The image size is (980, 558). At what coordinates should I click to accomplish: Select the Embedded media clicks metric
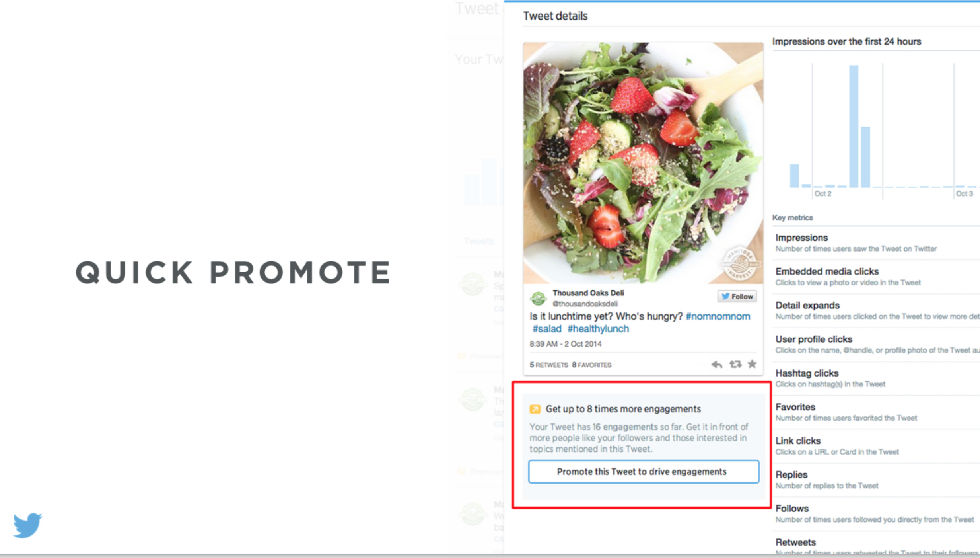tap(876, 277)
